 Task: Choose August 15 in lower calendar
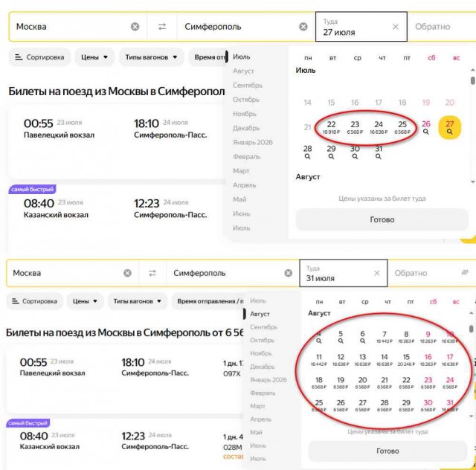pyautogui.click(x=406, y=360)
